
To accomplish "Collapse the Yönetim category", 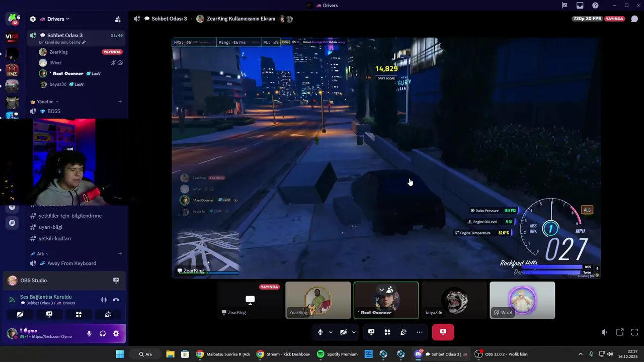I will point(45,102).
